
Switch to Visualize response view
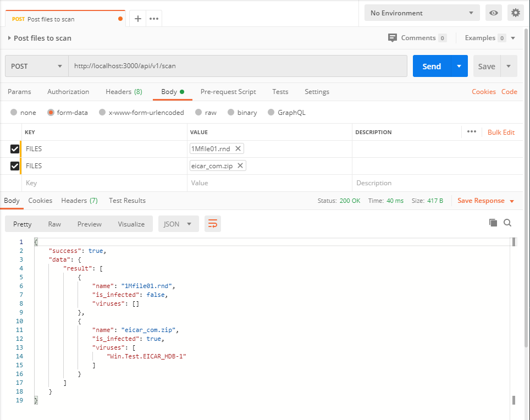click(131, 224)
